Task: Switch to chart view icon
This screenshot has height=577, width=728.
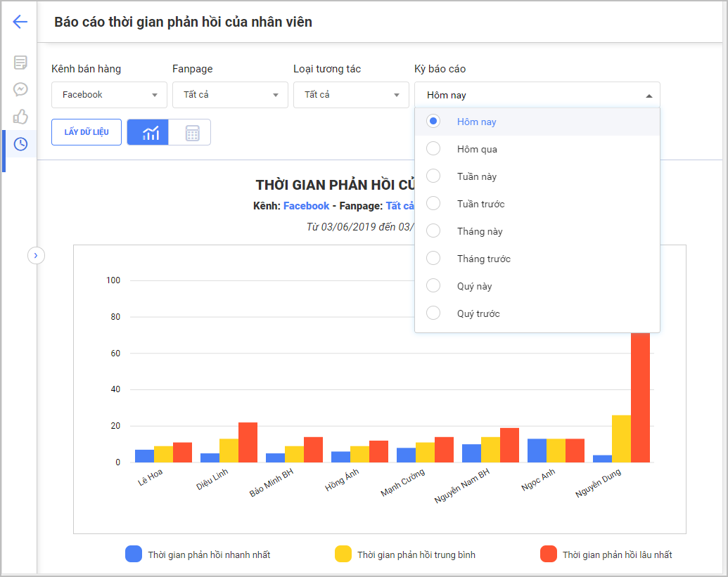Action: point(148,132)
